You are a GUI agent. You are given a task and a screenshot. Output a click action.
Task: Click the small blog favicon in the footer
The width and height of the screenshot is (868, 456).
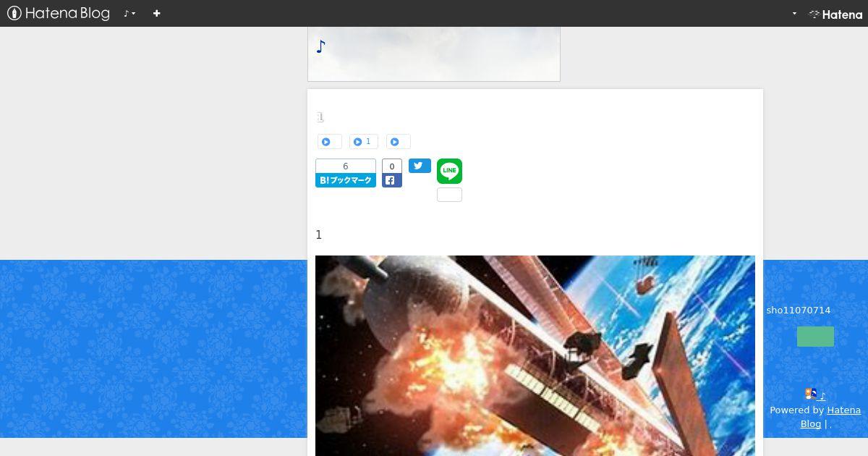coord(811,394)
